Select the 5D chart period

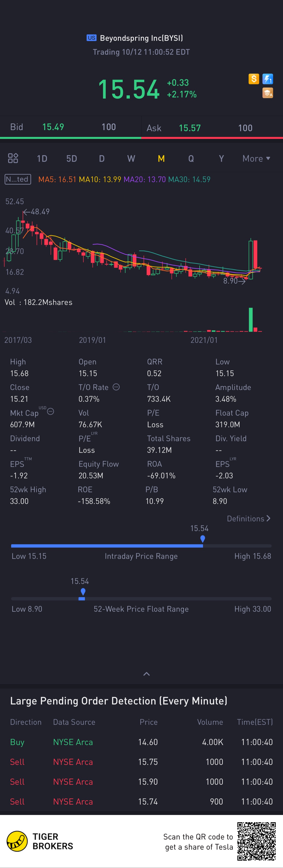71,158
